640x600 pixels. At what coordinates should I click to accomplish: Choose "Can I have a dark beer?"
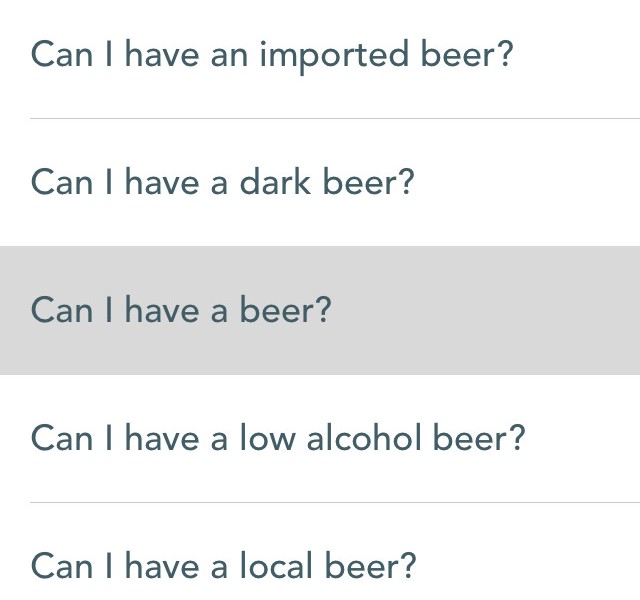(222, 182)
